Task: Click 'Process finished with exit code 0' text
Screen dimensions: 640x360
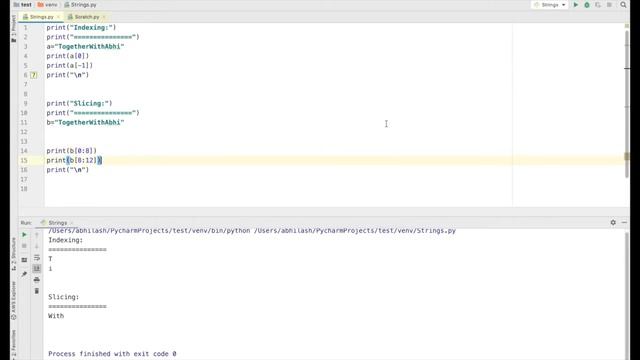Action: click(x=112, y=354)
